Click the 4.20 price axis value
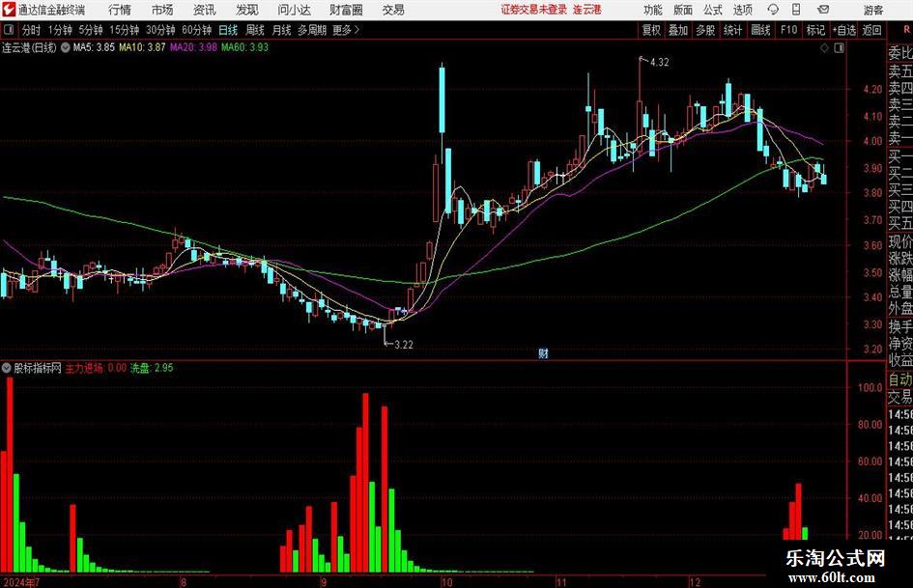913x588 pixels. coord(872,89)
